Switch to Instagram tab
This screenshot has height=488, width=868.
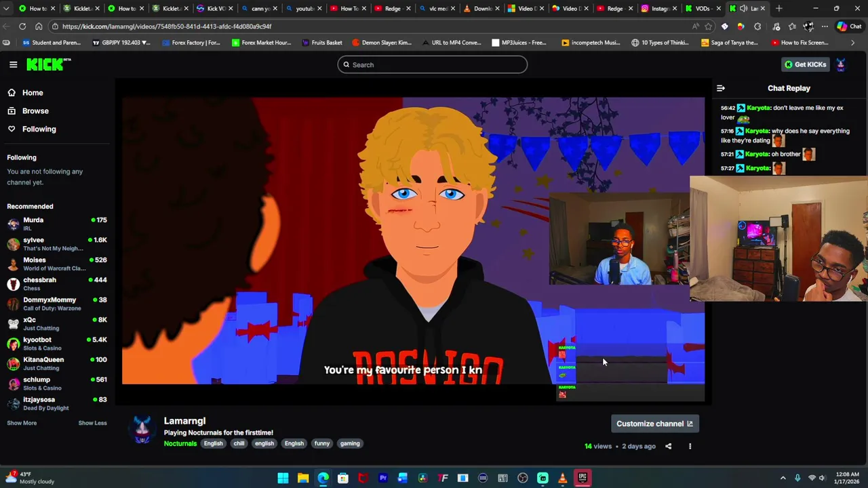pos(658,9)
